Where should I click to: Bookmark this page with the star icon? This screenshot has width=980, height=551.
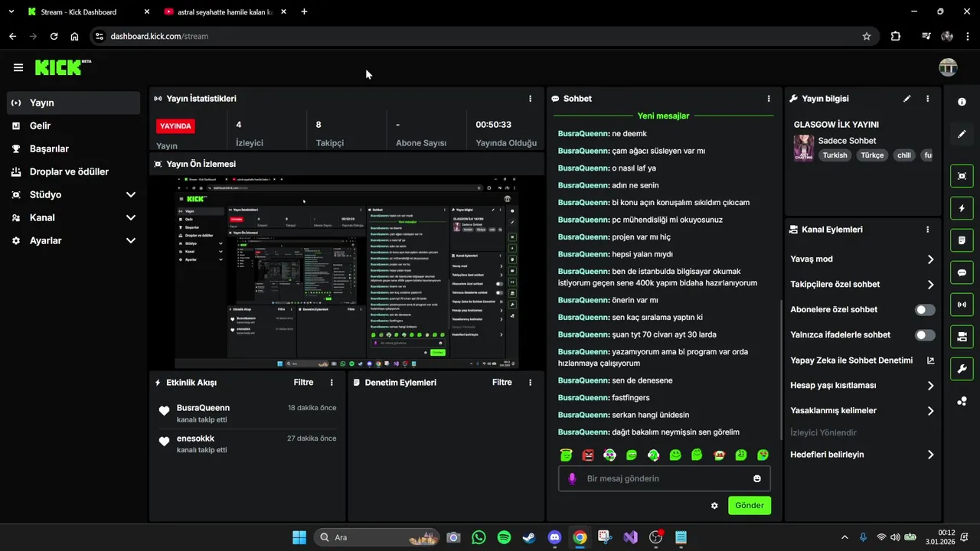(867, 36)
